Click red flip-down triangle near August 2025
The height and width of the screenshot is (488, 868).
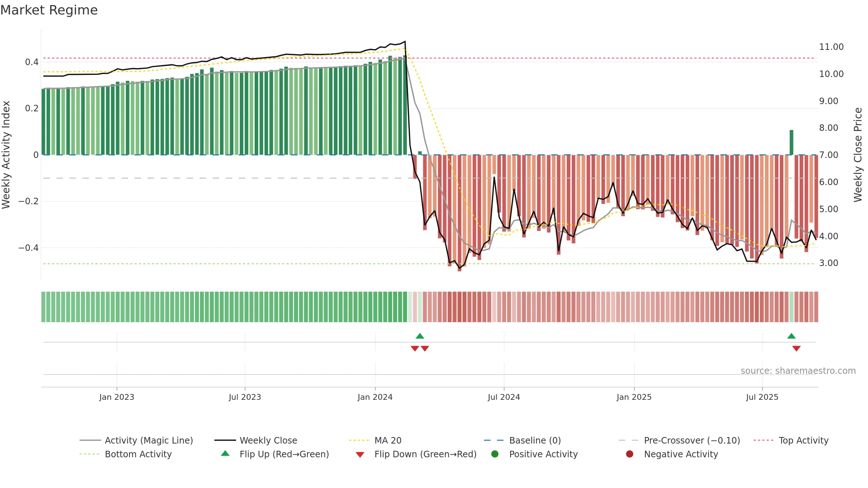[x=796, y=348]
